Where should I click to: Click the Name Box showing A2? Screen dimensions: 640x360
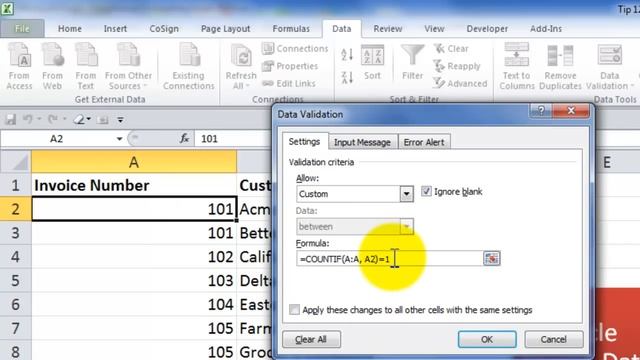57,139
